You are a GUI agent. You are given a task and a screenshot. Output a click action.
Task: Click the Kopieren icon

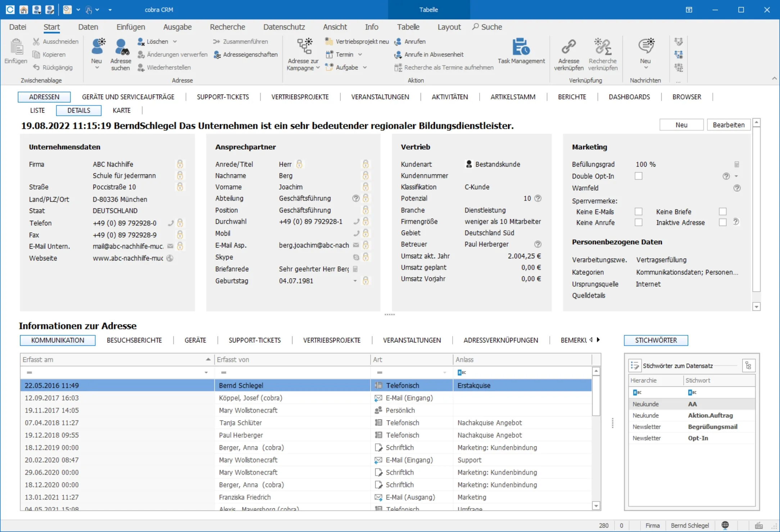pos(36,55)
